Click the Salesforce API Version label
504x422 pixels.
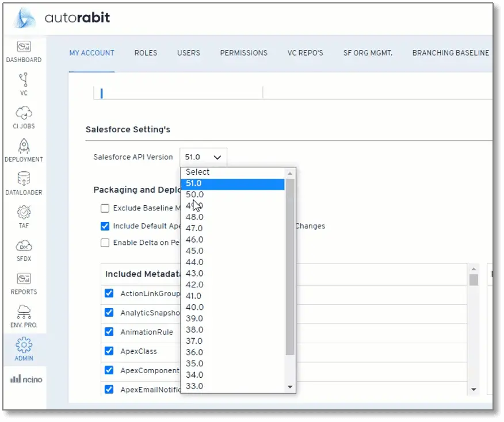133,157
